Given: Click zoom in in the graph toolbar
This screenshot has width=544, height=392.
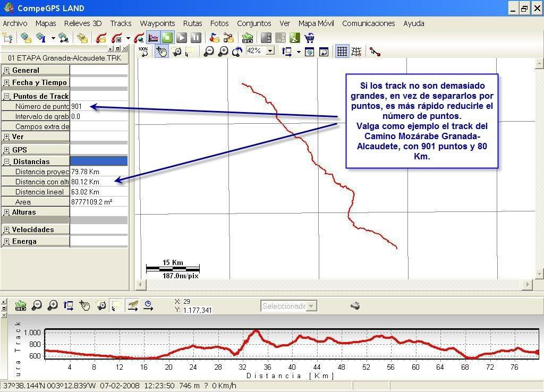Looking at the screenshot, I should [x=53, y=305].
